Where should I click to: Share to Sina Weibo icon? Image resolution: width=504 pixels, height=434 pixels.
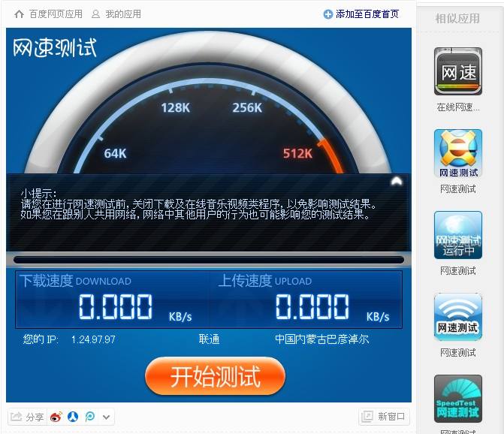(x=56, y=417)
